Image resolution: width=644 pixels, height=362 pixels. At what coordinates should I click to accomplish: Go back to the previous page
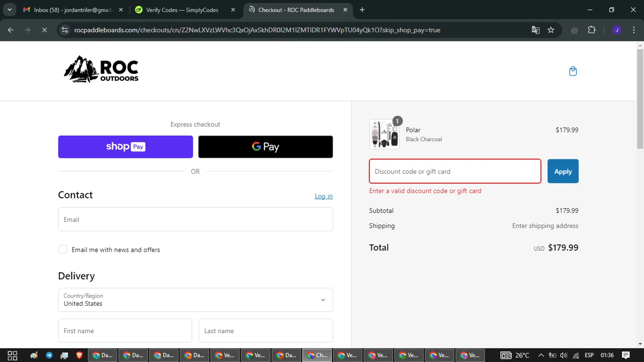[11, 30]
